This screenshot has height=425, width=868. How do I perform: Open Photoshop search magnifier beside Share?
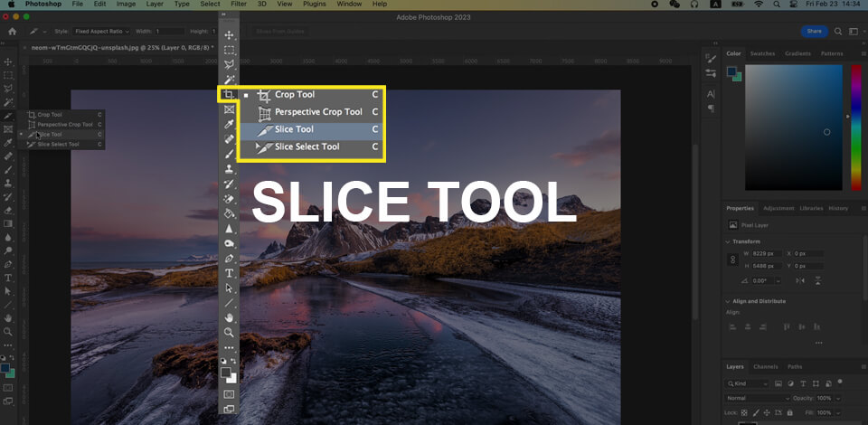[838, 32]
